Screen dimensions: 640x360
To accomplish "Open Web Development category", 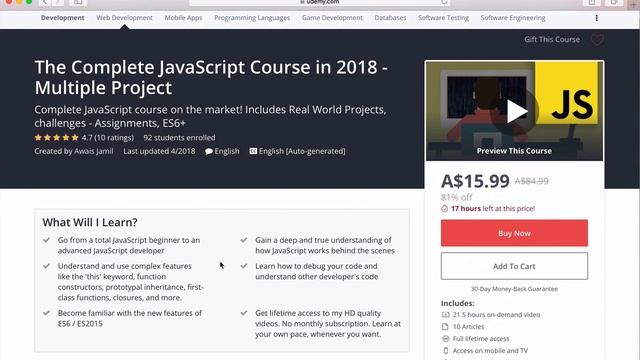I will 124,18.
